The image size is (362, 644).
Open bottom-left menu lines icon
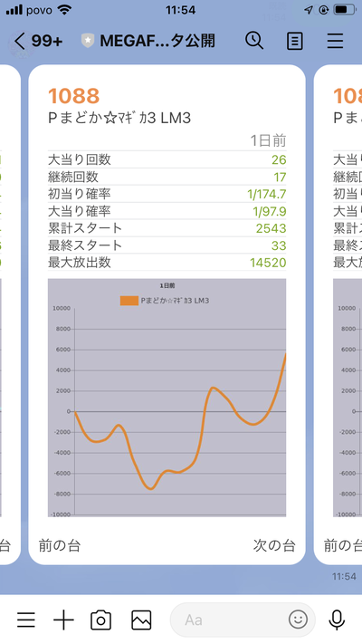(26, 620)
